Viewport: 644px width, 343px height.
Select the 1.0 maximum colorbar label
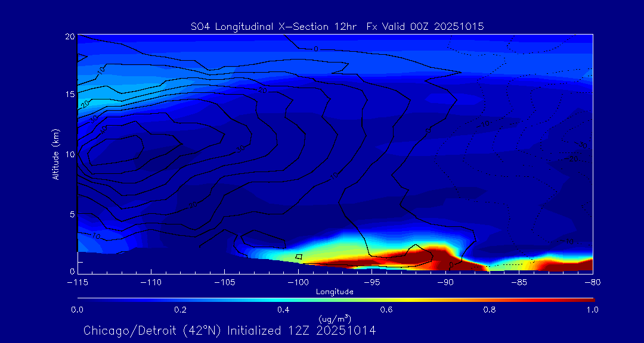[x=592, y=310]
